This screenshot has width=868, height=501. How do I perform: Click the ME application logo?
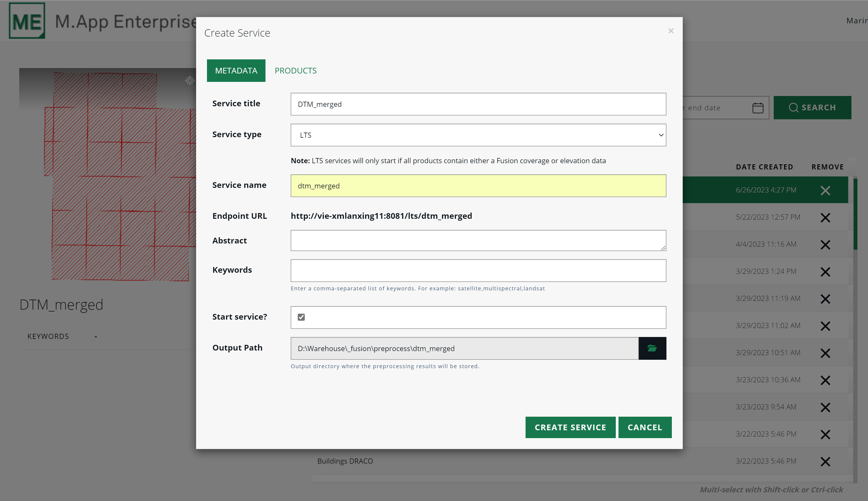pos(27,21)
